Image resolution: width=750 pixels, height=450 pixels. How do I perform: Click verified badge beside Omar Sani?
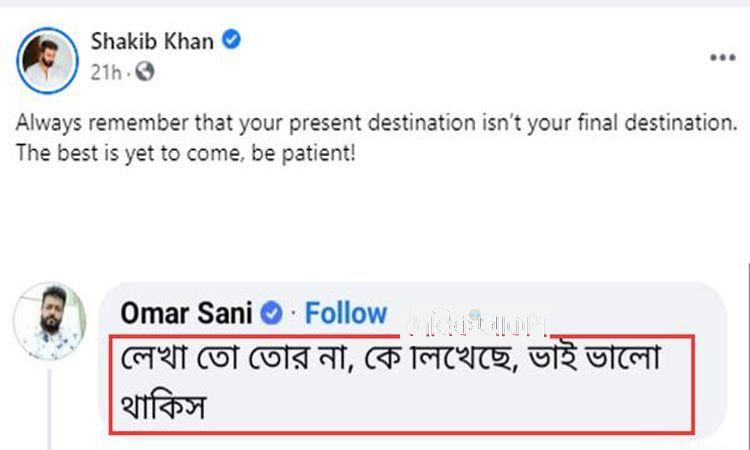click(x=271, y=313)
